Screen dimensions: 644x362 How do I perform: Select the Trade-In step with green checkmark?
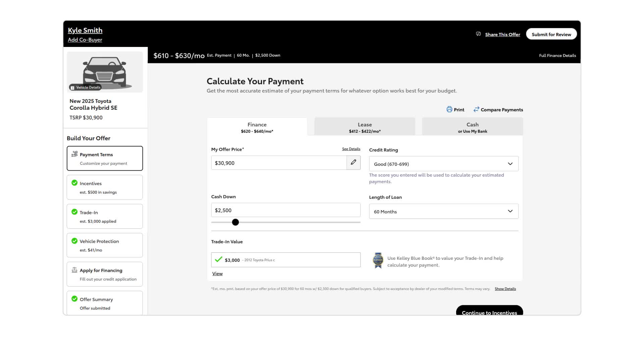click(105, 217)
